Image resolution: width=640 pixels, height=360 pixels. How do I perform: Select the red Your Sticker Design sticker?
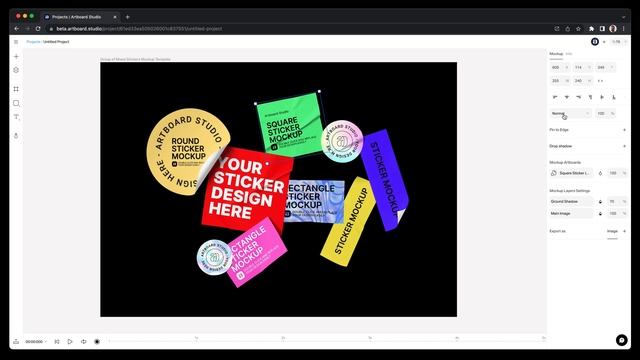coord(247,189)
